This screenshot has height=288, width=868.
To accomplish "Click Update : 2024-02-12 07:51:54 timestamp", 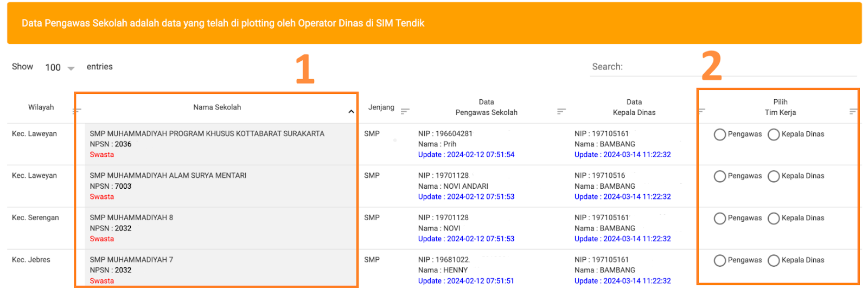I will [466, 155].
